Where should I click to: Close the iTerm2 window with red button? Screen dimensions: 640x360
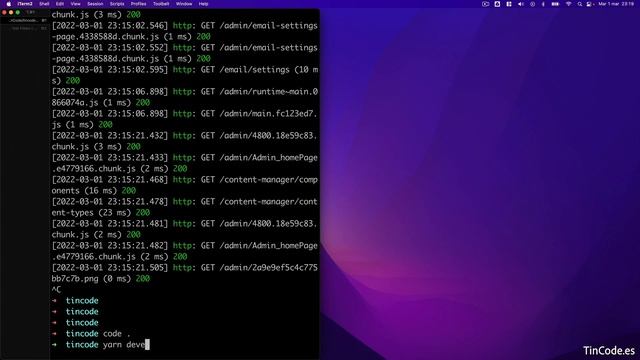click(x=4, y=13)
